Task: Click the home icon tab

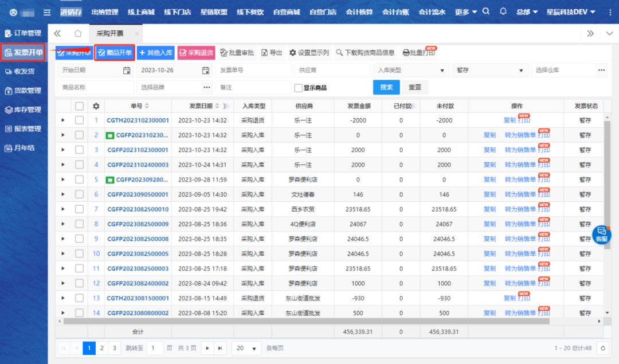Action: click(78, 34)
